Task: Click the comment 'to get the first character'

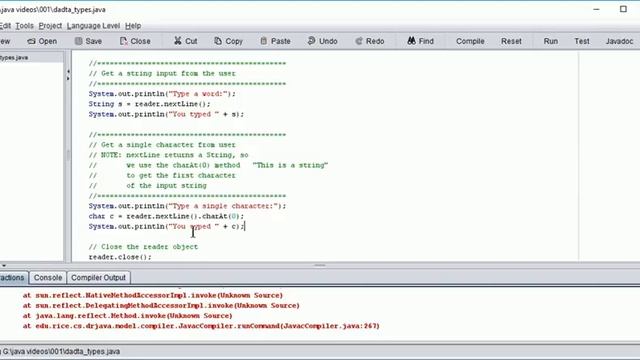Action: 181,176
